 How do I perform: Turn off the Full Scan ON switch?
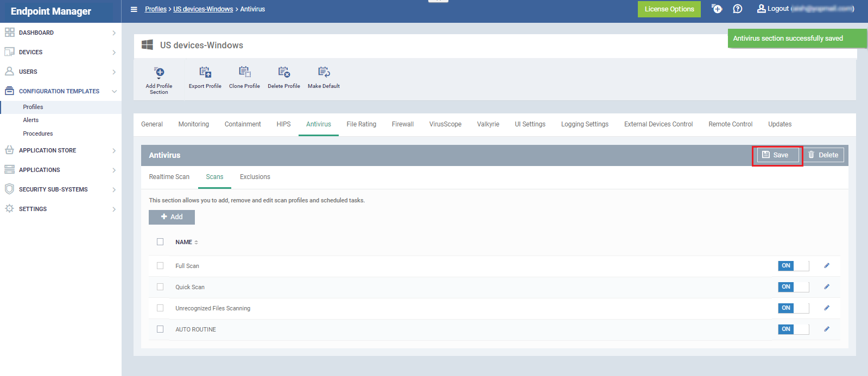click(x=794, y=266)
